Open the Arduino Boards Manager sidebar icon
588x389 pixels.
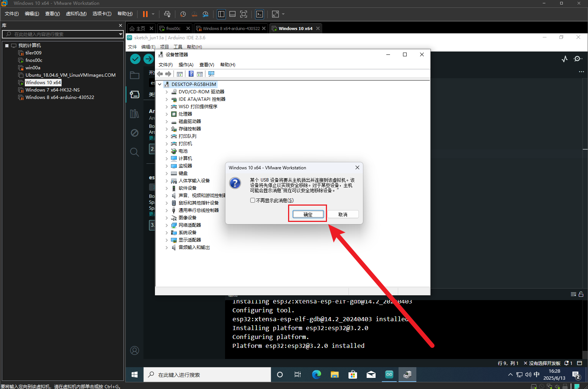(135, 94)
